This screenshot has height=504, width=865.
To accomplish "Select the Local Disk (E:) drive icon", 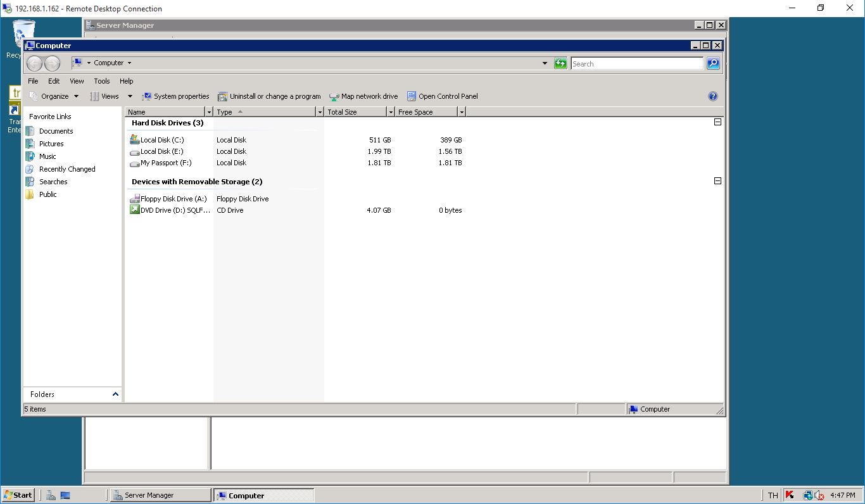I will coord(134,152).
